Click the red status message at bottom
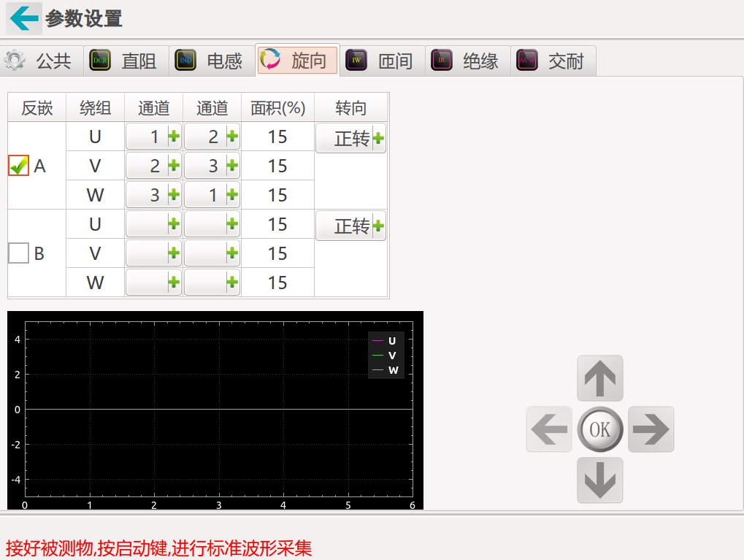This screenshot has width=744, height=560. [159, 548]
